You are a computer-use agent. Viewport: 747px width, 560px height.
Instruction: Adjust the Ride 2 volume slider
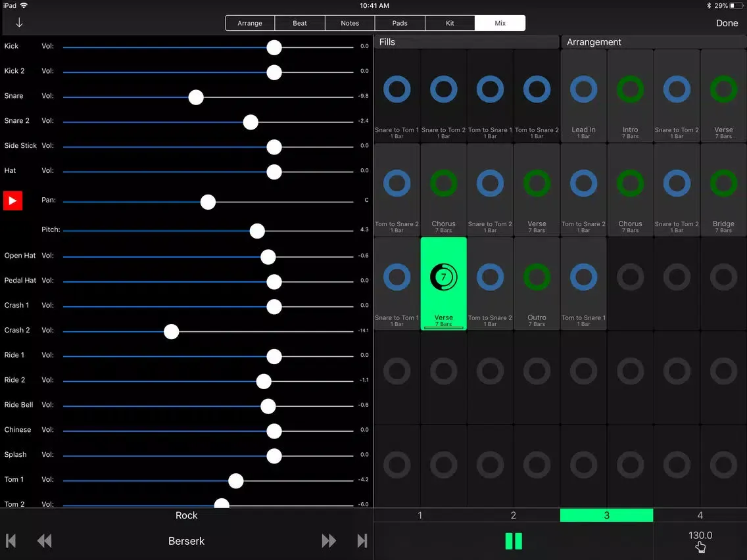pos(264,381)
